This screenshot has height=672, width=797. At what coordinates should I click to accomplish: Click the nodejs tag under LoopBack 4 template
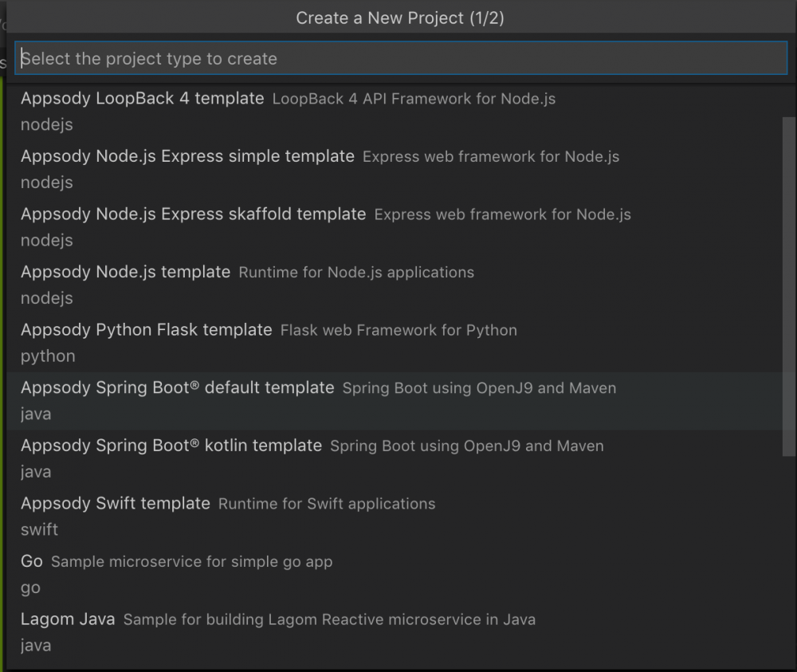(x=46, y=124)
